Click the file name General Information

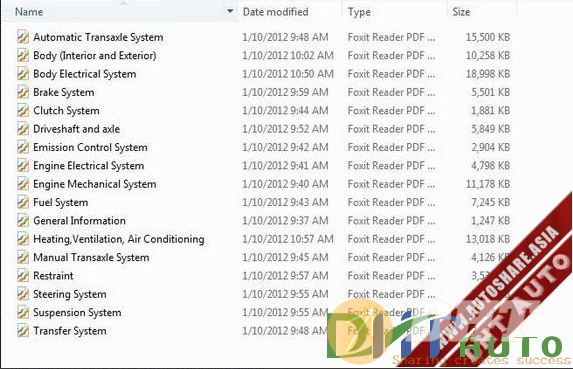(x=79, y=221)
